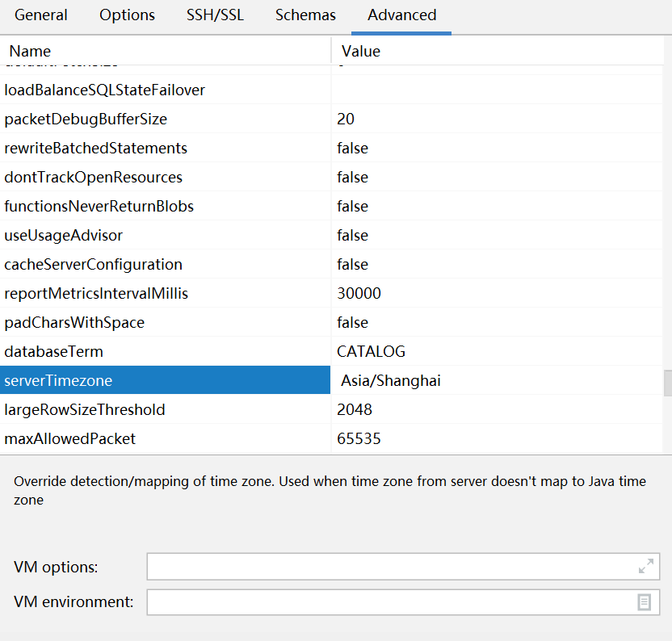Select the useUsageAdvisor property
This screenshot has width=672, height=641.
click(165, 235)
